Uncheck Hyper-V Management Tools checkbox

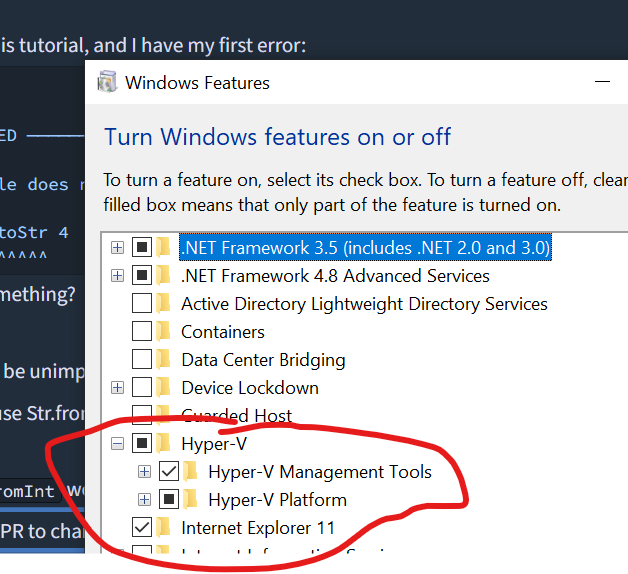click(x=169, y=471)
